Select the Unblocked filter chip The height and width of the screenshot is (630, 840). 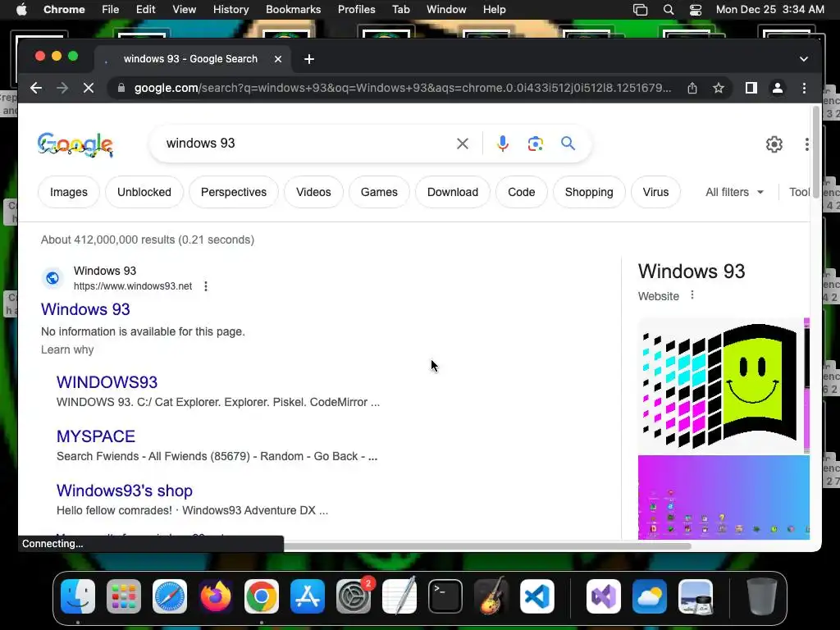(x=144, y=192)
